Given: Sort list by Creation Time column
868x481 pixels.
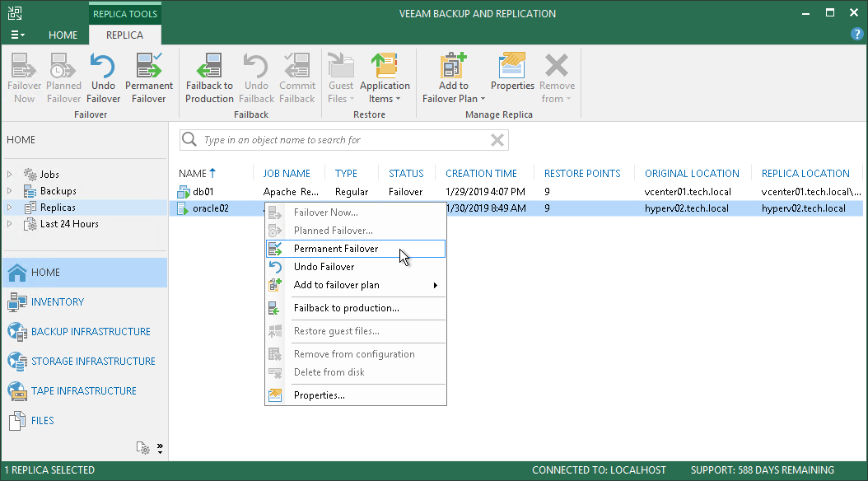Looking at the screenshot, I should pos(481,174).
